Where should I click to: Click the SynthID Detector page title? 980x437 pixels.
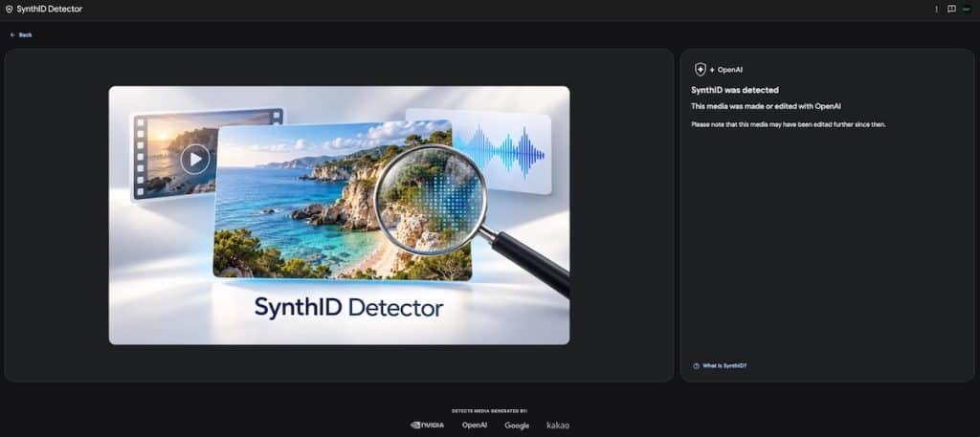coord(50,10)
